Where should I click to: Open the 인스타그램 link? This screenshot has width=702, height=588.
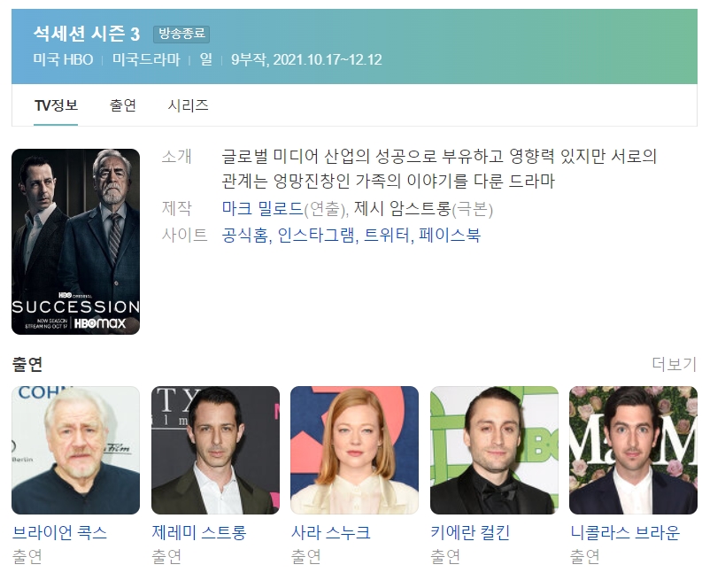pos(316,235)
